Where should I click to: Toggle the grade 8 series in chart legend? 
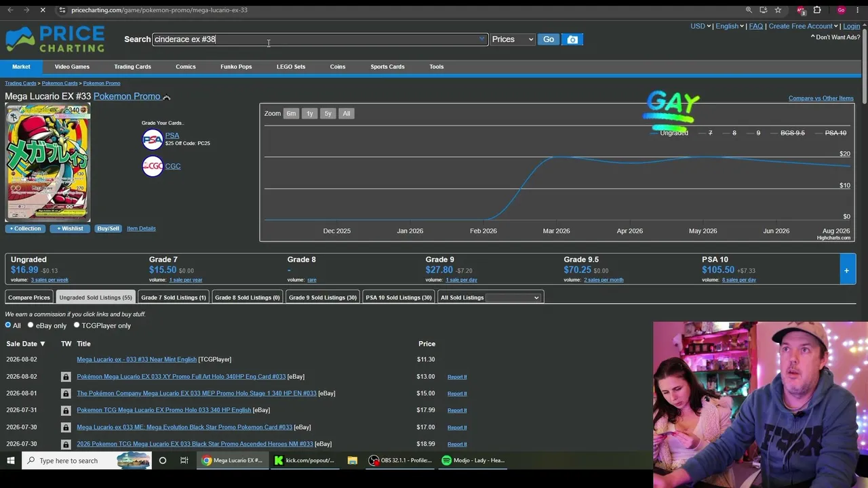coord(730,133)
